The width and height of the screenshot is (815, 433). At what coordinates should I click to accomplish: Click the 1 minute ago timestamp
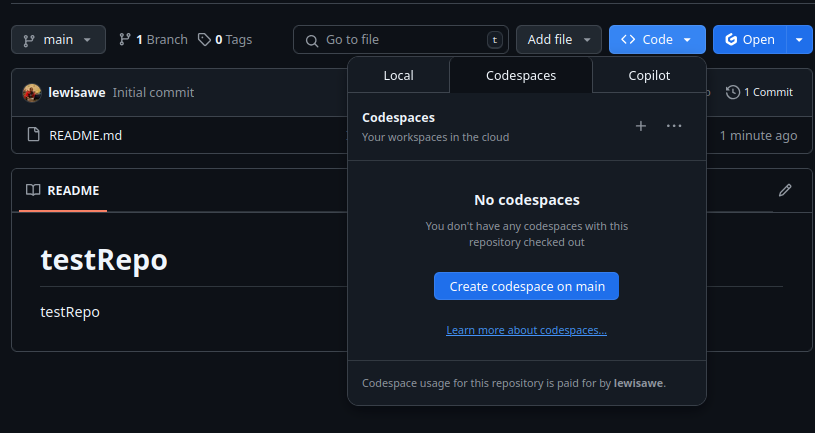pos(758,136)
